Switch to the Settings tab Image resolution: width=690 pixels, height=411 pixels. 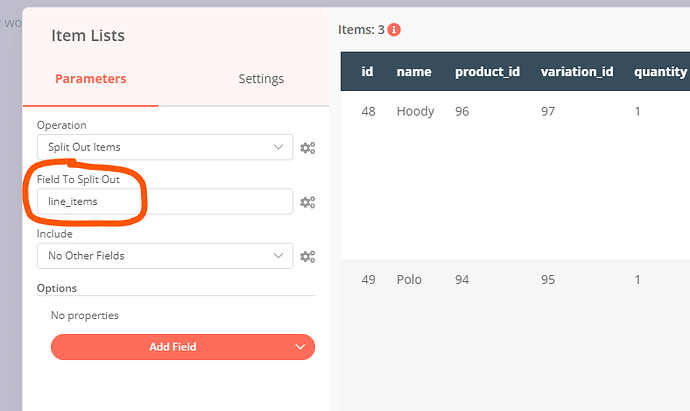[261, 79]
